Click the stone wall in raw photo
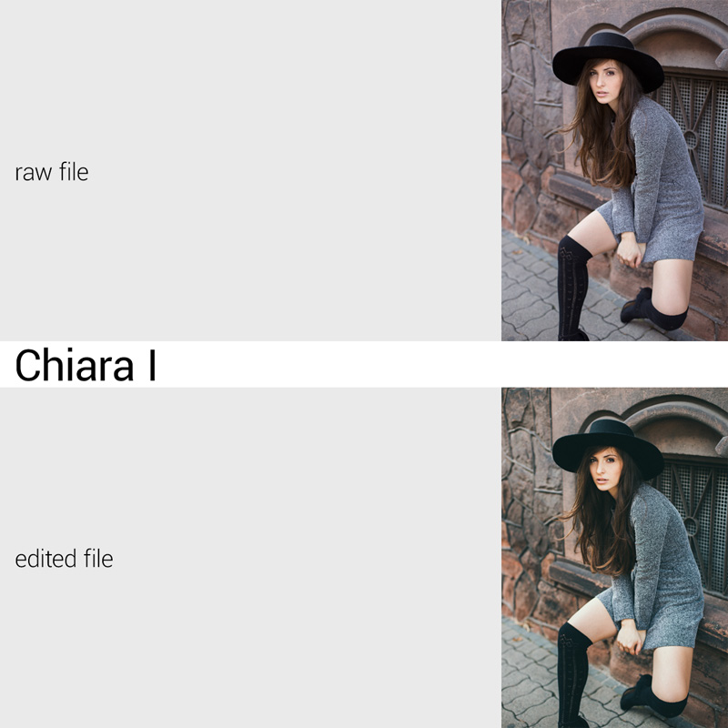 pyautogui.click(x=527, y=116)
